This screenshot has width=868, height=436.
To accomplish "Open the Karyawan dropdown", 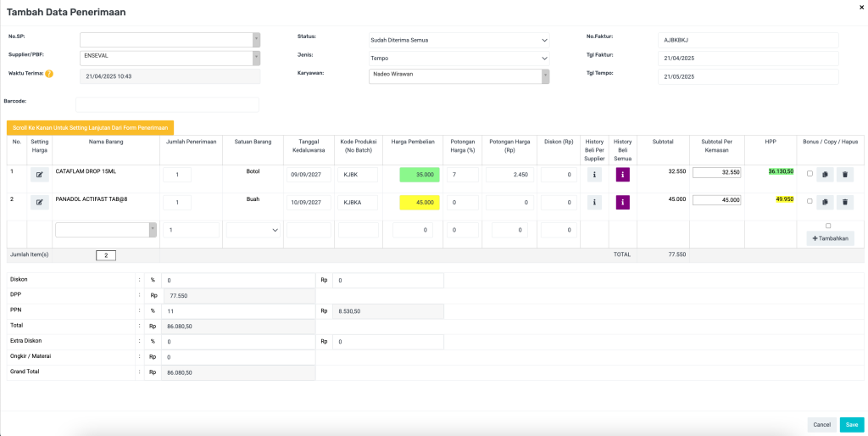I will click(x=459, y=76).
